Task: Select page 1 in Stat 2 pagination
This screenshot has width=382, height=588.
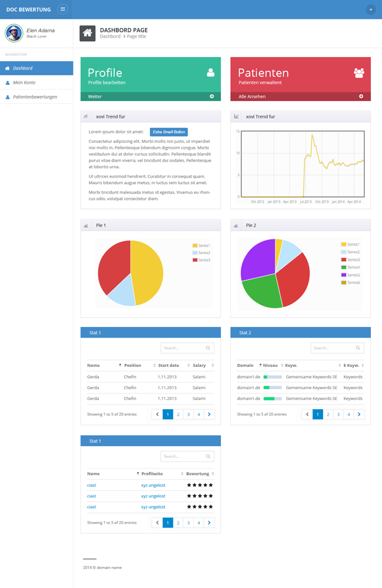Action: point(317,415)
